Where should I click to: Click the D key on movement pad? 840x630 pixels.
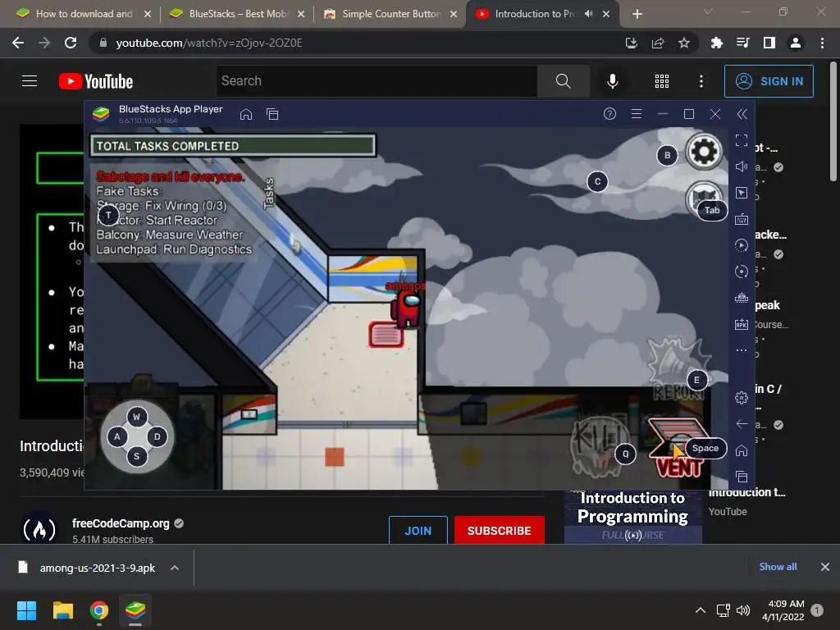coord(157,436)
